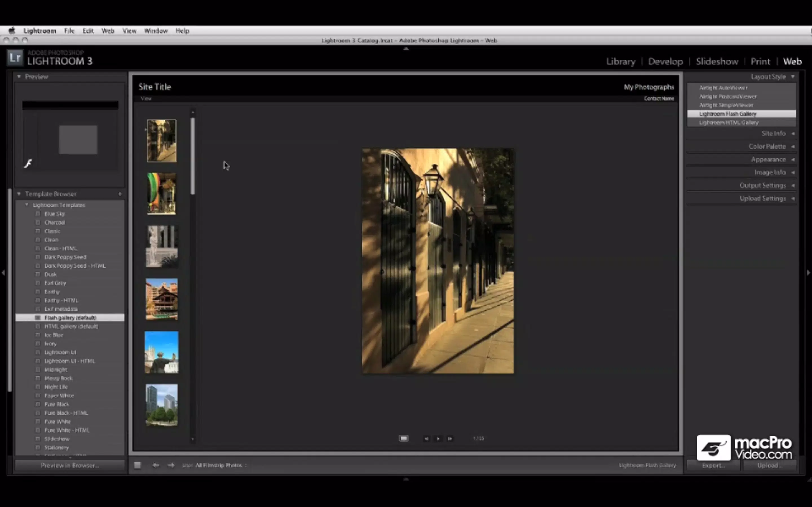Viewport: 812px width, 507px height.
Task: Click the stop square icon in bottom toolbar
Action: [x=137, y=465]
